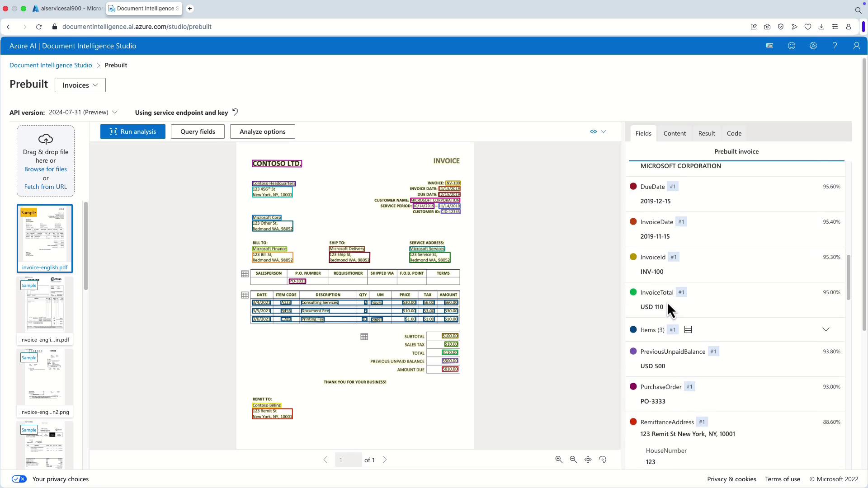Toggle the eye visibility layer icon

pyautogui.click(x=593, y=131)
